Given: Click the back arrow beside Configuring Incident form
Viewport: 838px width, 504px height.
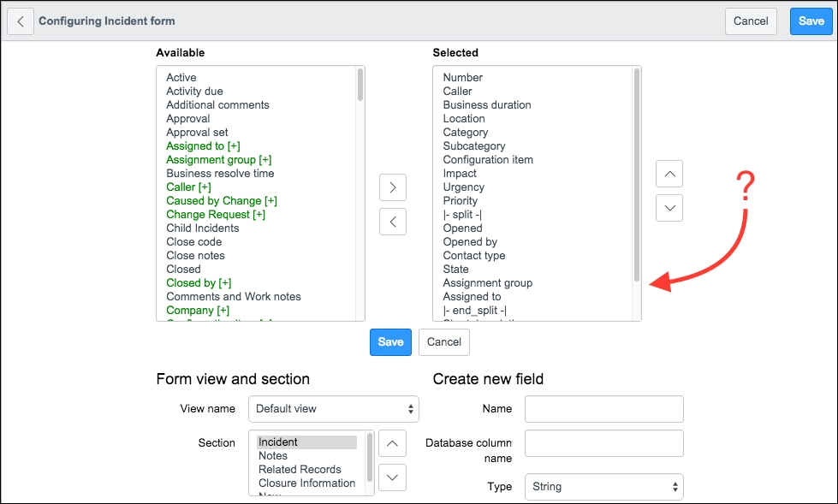Looking at the screenshot, I should 20,21.
